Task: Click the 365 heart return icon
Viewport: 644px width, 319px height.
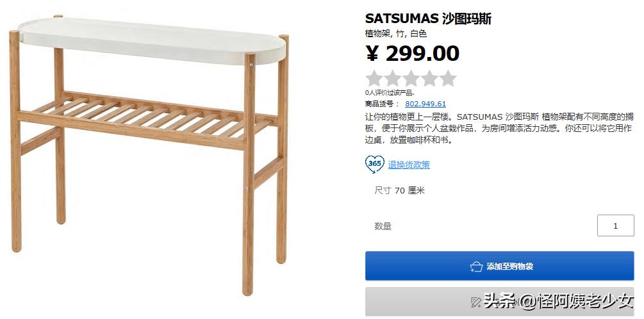Action: pyautogui.click(x=375, y=164)
